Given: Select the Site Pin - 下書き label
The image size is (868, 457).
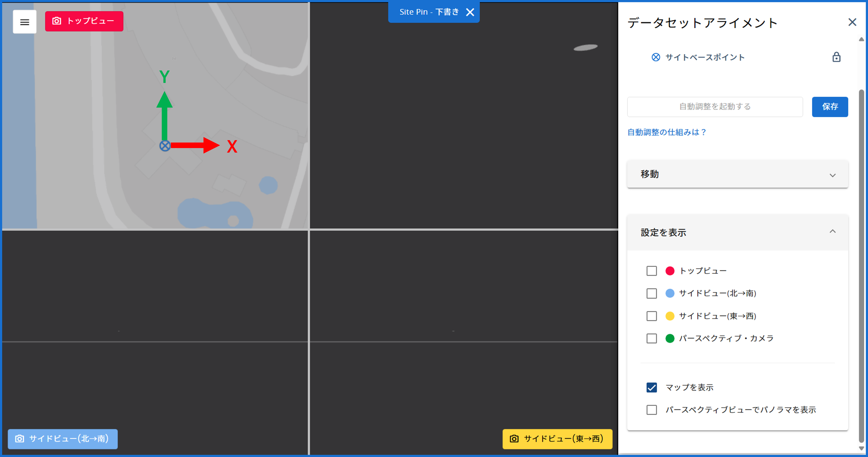Looking at the screenshot, I should tap(429, 12).
